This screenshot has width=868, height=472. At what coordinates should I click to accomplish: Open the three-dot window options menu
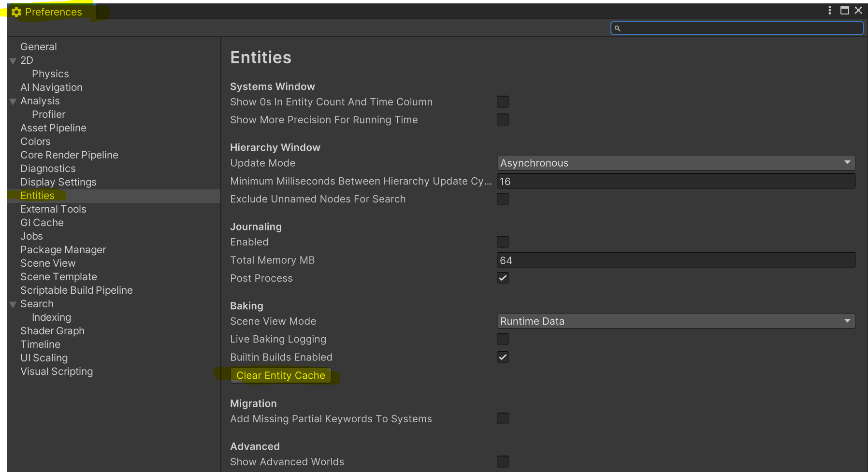[x=830, y=10]
